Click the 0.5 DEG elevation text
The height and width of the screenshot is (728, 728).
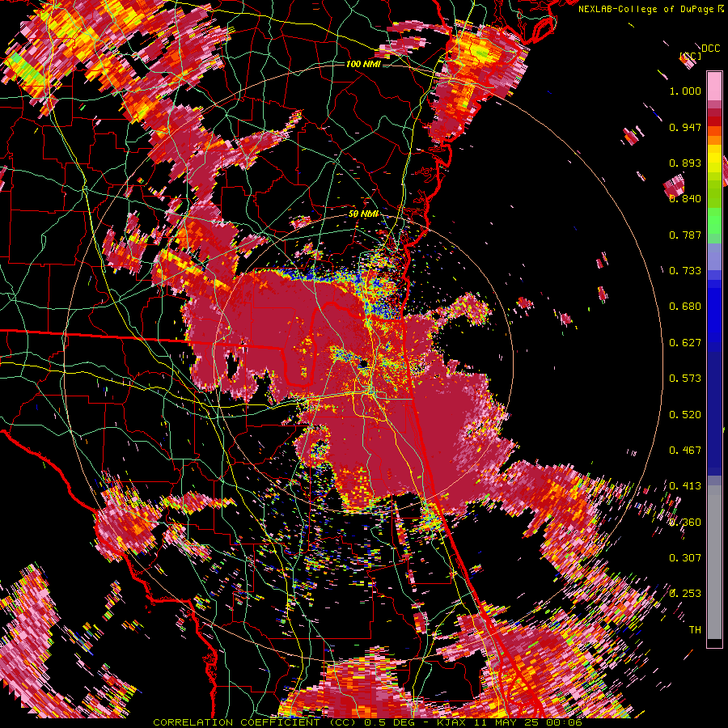pyautogui.click(x=388, y=722)
